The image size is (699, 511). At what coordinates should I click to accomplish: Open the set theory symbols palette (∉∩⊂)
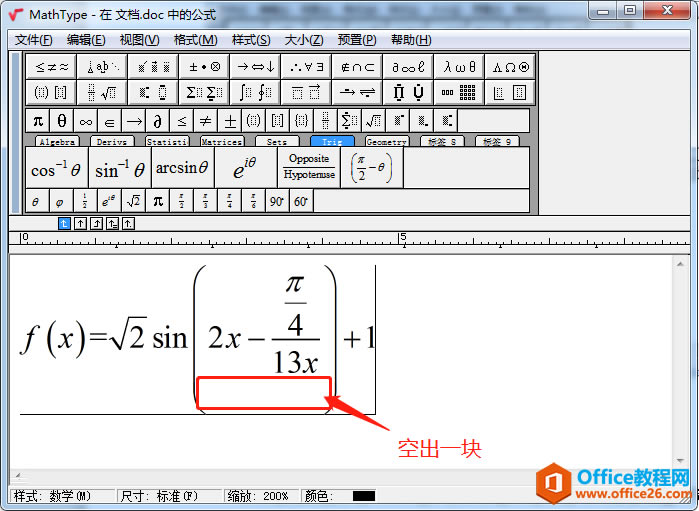point(357,67)
